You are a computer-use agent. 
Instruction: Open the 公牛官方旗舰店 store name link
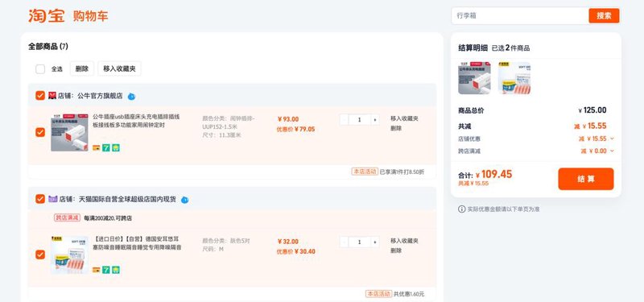pos(100,96)
